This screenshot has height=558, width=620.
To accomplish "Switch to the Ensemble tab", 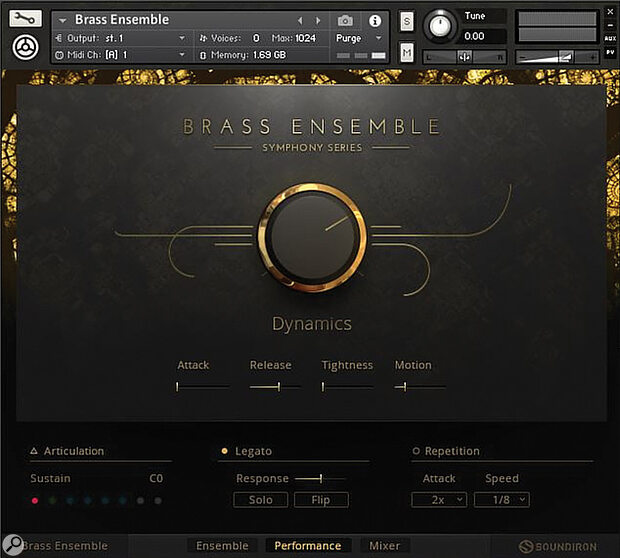I will pos(222,546).
